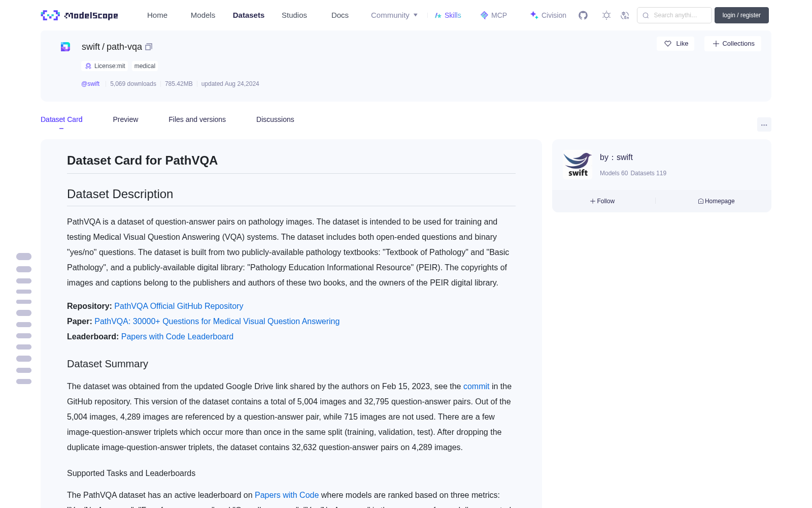
Task: Open Civision from the top bar
Action: click(x=548, y=15)
